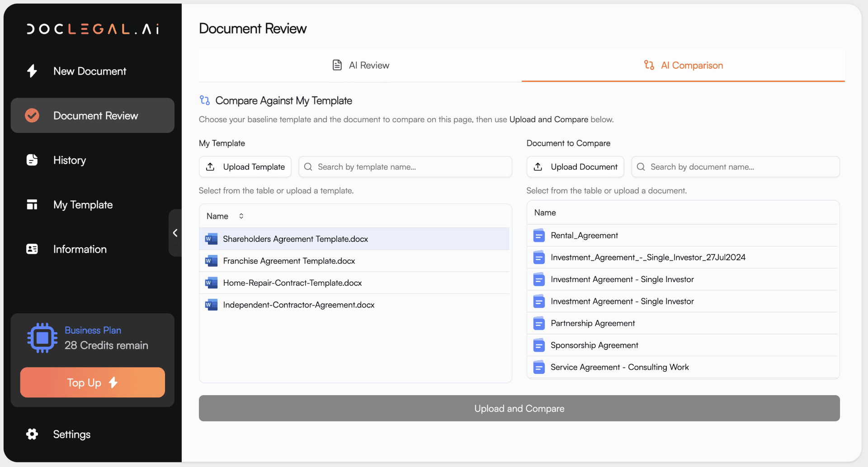Click the compare icon next to Compare Against My Template
Viewport: 868px width, 467px height.
point(205,100)
